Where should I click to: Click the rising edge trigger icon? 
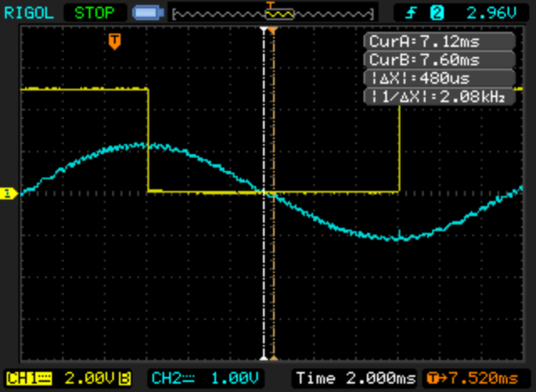coord(411,13)
